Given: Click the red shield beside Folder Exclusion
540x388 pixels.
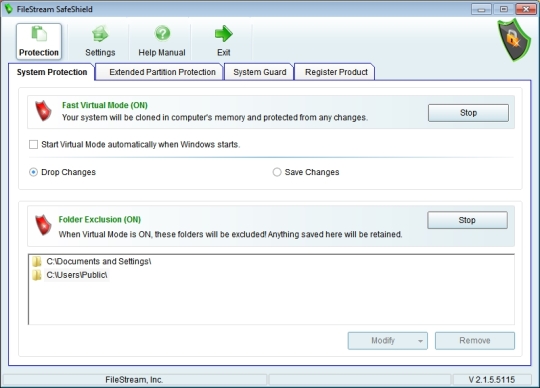Looking at the screenshot, I should point(43,225).
